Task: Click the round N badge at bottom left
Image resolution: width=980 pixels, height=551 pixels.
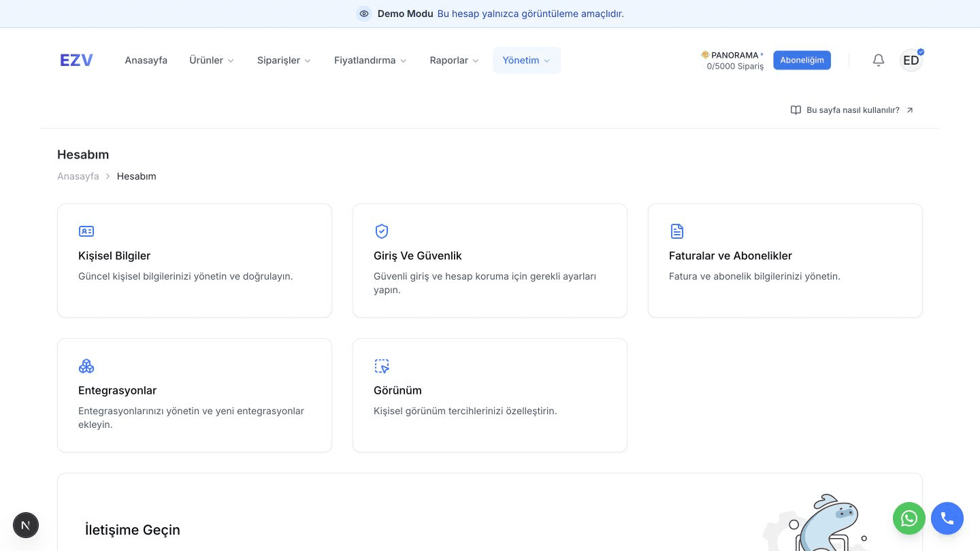Action: 26,525
